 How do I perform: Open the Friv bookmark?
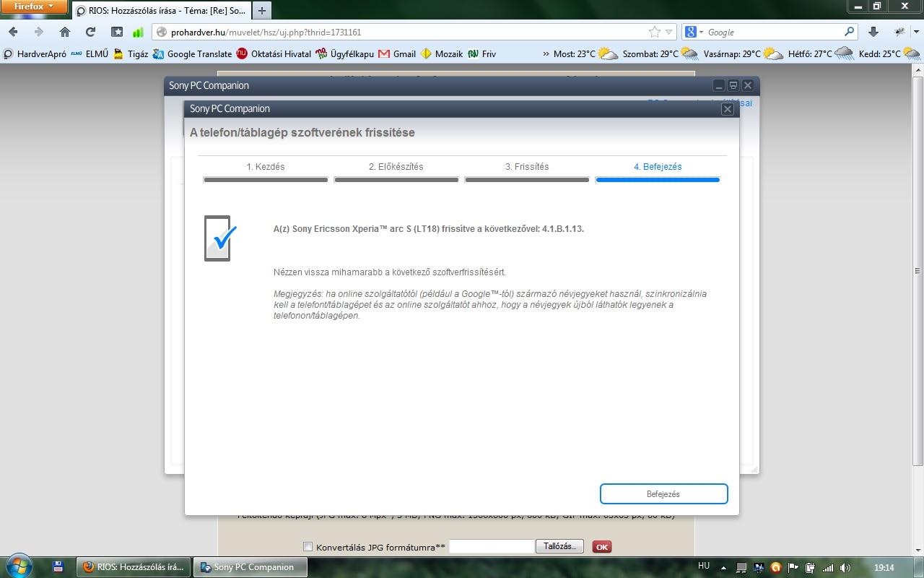pos(482,53)
